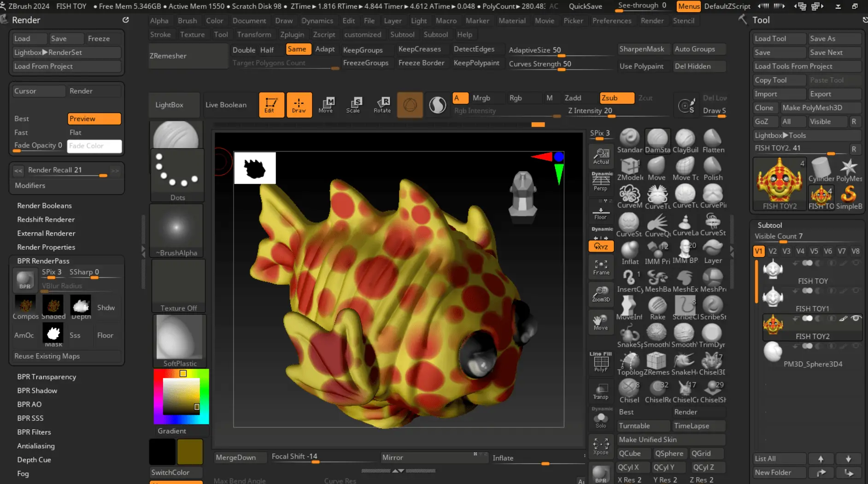Click the Frame view button
Screen dimensions: 868x484
[x=601, y=267]
